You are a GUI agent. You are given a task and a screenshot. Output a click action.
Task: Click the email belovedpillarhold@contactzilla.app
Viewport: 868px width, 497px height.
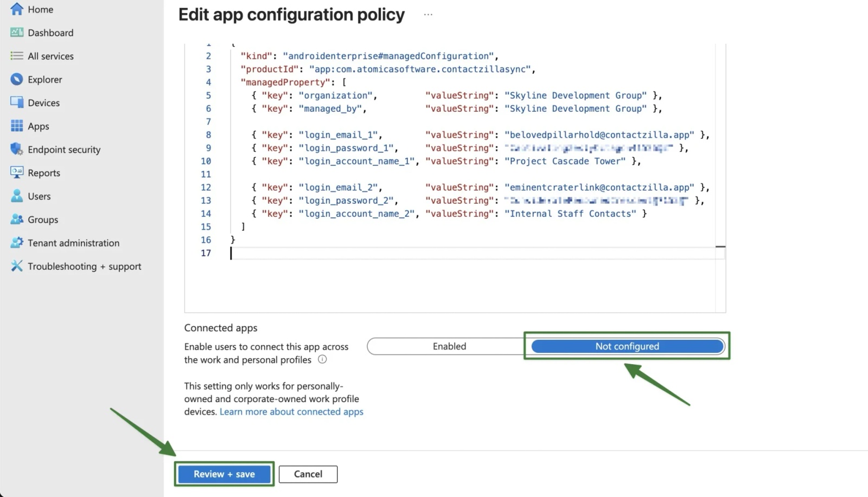(x=599, y=134)
